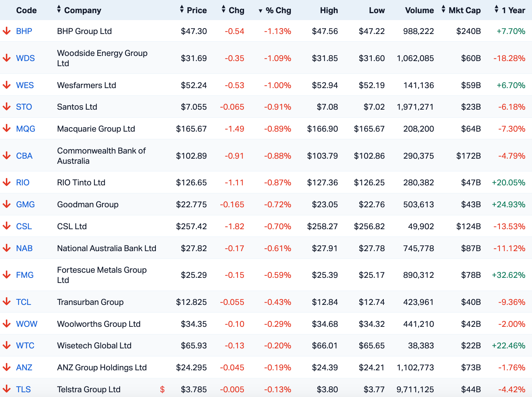The width and height of the screenshot is (532, 397).
Task: Click the red down arrow beside TLS
Action: pyautogui.click(x=7, y=389)
